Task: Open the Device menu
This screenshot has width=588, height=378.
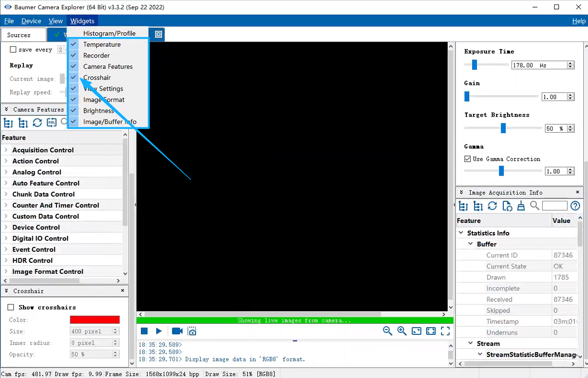Action: [x=31, y=21]
